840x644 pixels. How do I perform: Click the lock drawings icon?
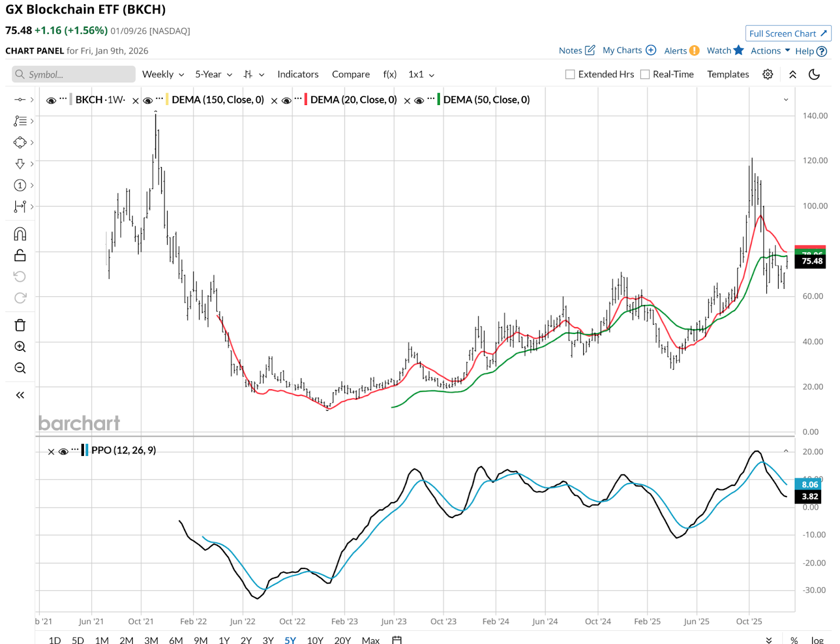(x=20, y=255)
